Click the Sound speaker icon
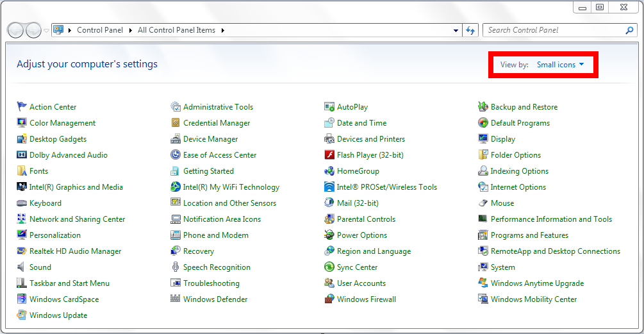The width and height of the screenshot is (644, 334). (x=21, y=267)
